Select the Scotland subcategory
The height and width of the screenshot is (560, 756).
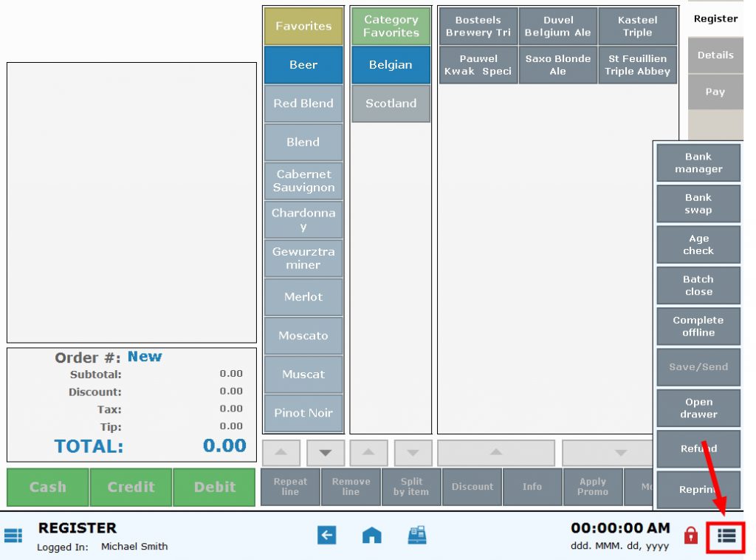(x=391, y=103)
